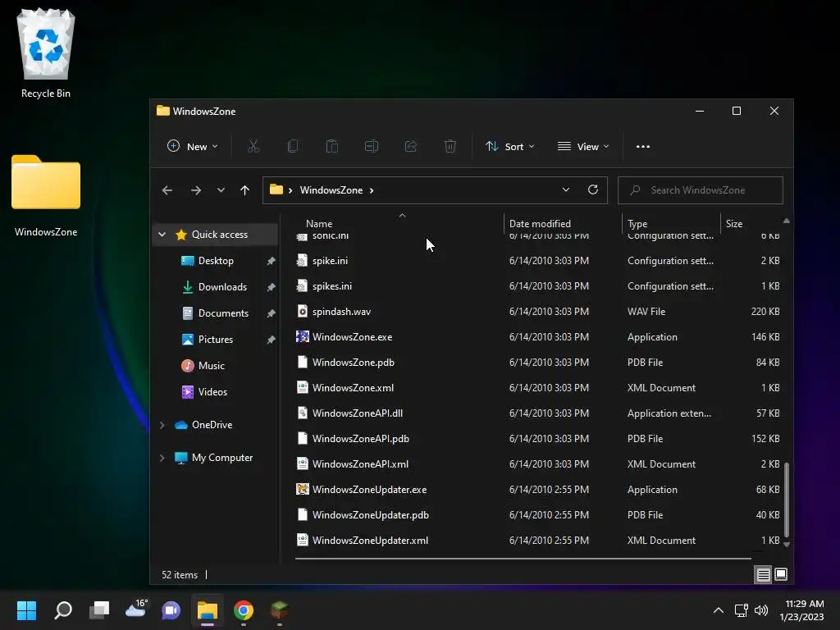Click the volume speaker tray icon
Viewport: 840px width, 630px height.
click(760, 610)
